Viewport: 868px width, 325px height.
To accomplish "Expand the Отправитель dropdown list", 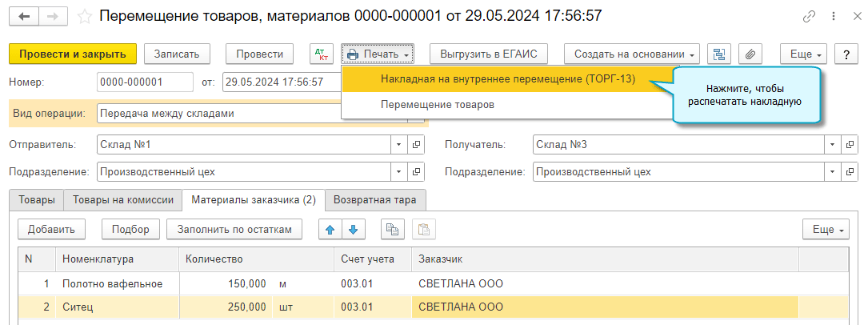I will [x=399, y=145].
